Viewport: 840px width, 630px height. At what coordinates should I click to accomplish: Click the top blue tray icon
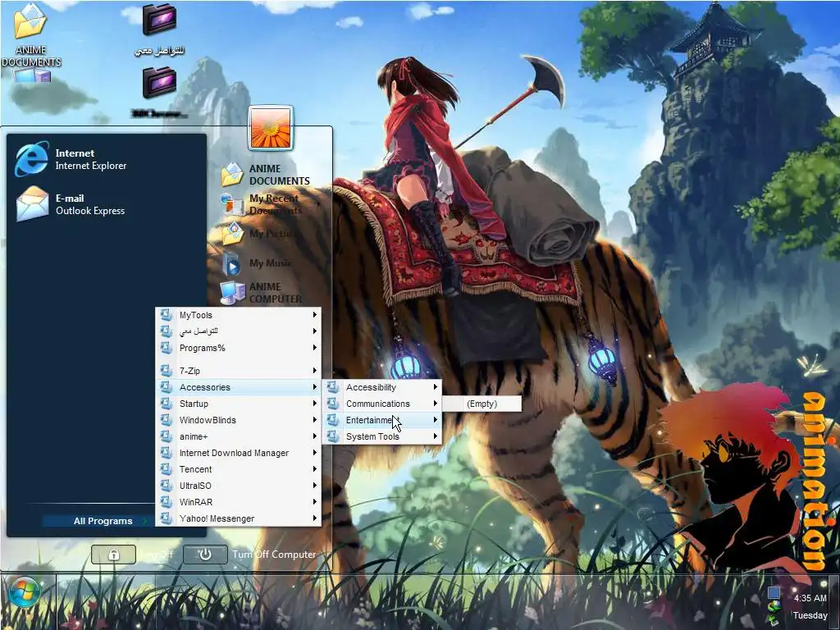click(774, 592)
